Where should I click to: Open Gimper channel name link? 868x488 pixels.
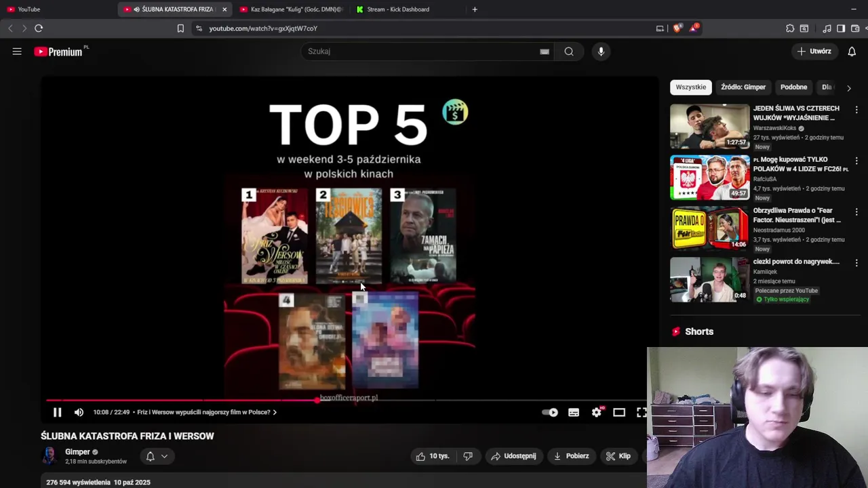click(77, 452)
